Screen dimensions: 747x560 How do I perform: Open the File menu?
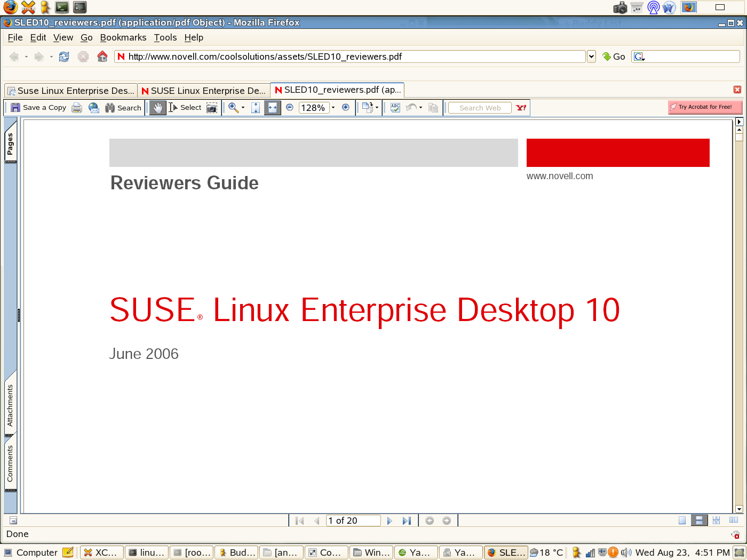(15, 37)
